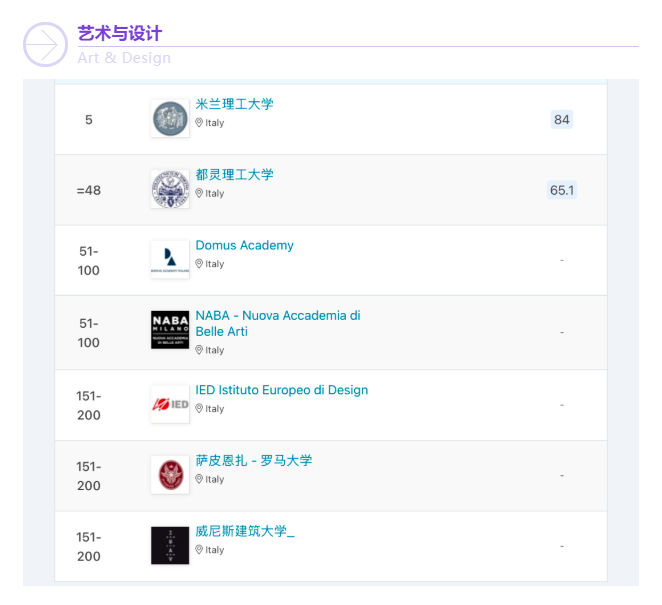Click the Domus Academy logo
662x605 pixels.
click(x=170, y=260)
